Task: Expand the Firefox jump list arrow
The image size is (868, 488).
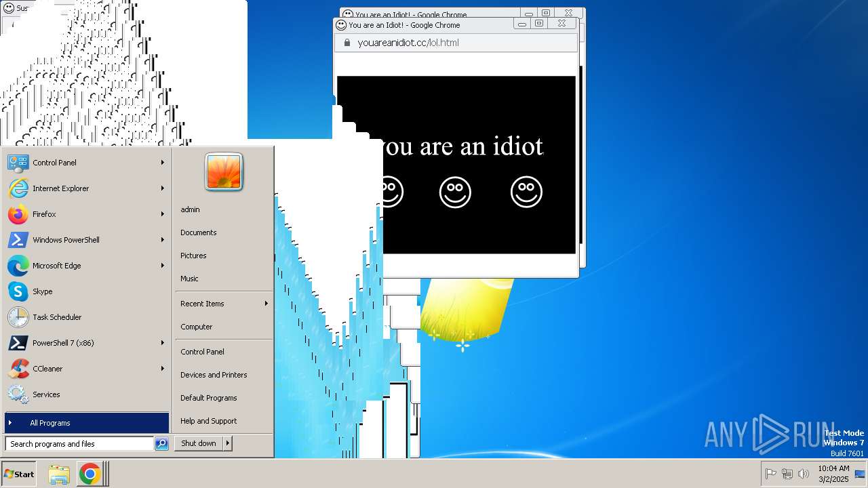Action: pos(162,214)
